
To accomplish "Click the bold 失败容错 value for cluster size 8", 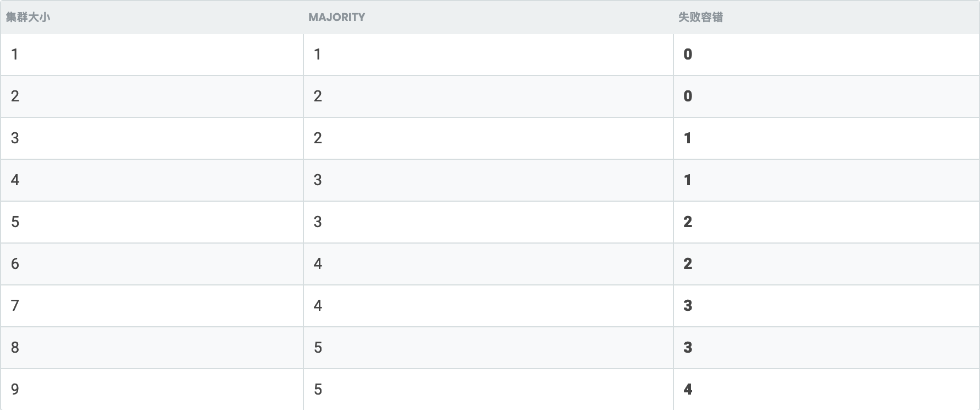I will coord(688,348).
